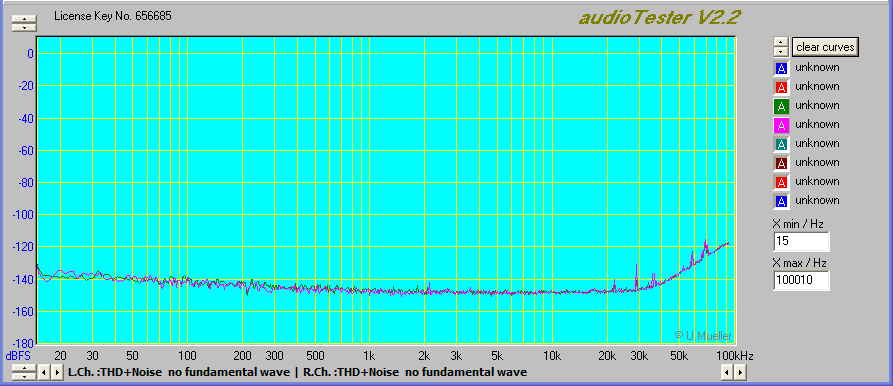The height and width of the screenshot is (386, 893).
Task: Click the 10k frequency axis label
Action: pyautogui.click(x=551, y=356)
